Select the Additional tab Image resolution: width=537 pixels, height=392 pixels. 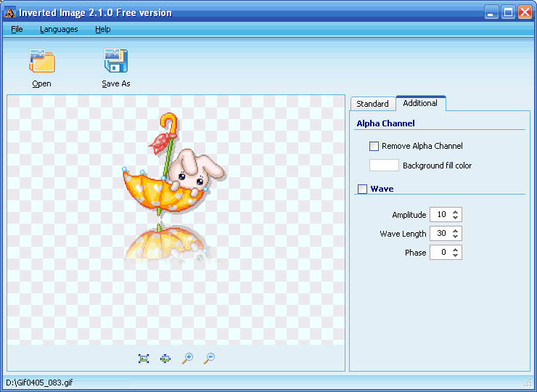(x=420, y=103)
